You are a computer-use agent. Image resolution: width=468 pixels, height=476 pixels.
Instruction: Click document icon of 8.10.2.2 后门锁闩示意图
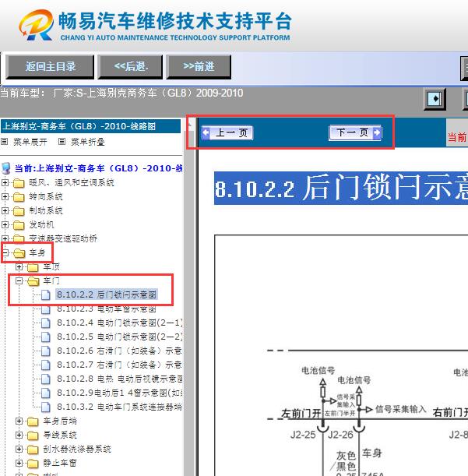click(x=45, y=294)
